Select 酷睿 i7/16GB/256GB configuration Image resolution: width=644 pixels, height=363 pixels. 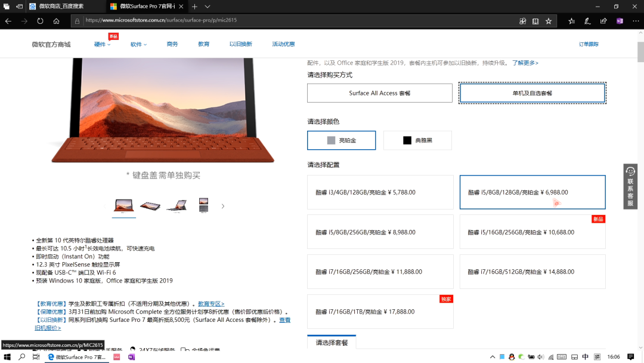click(x=380, y=272)
